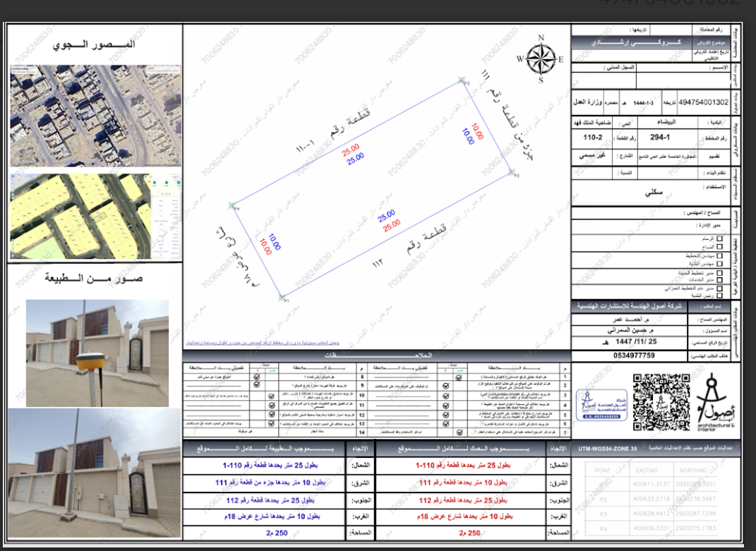
Task: Open the aerial satellite photo thumbnail
Action: coord(95,116)
